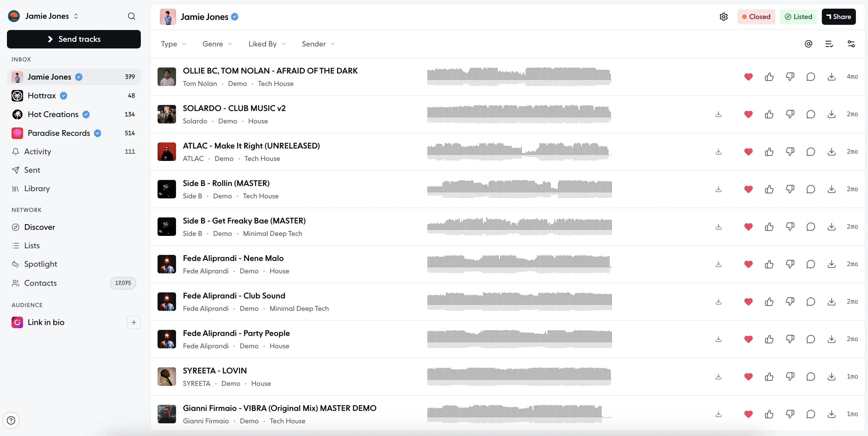Select Jamie Jones inbox in sidebar
Viewport: 868px width, 436px height.
pos(74,77)
